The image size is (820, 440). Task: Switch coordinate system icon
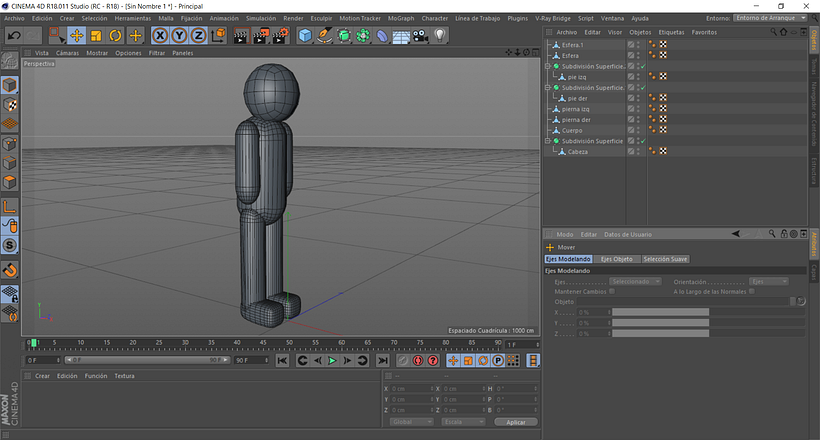(218, 36)
